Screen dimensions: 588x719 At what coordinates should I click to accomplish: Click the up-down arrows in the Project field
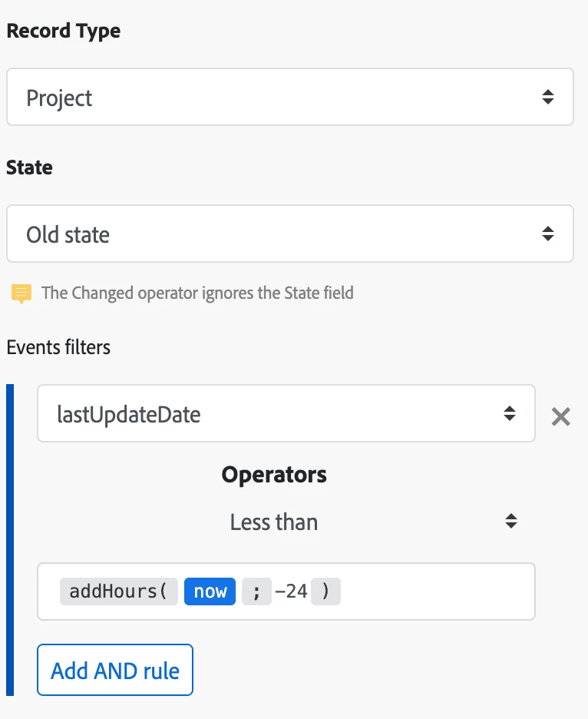point(547,97)
